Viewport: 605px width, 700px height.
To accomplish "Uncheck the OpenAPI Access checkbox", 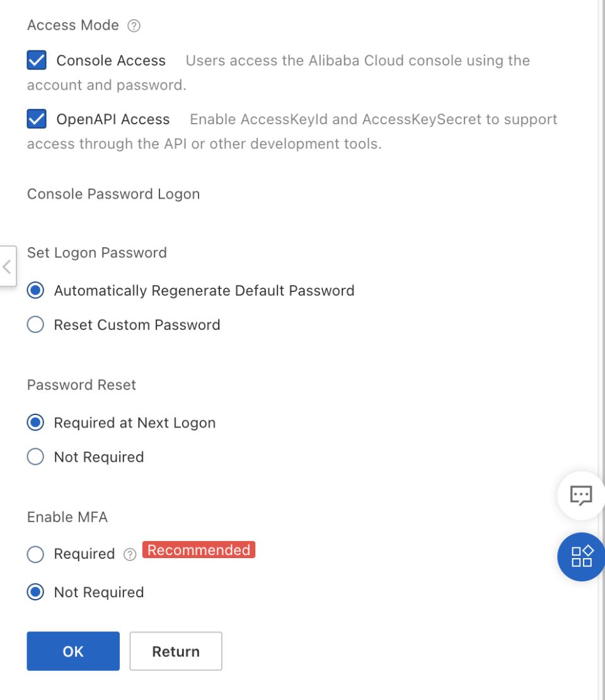I will 37,119.
